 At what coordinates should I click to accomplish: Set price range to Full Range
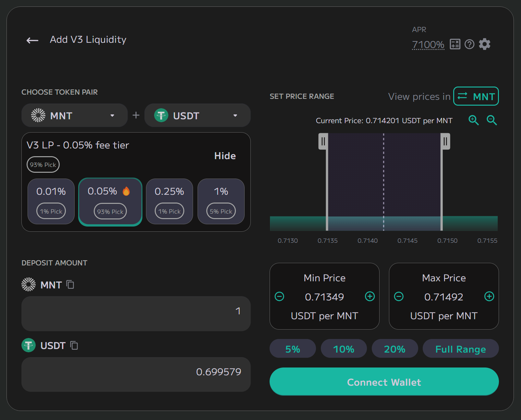click(x=461, y=349)
